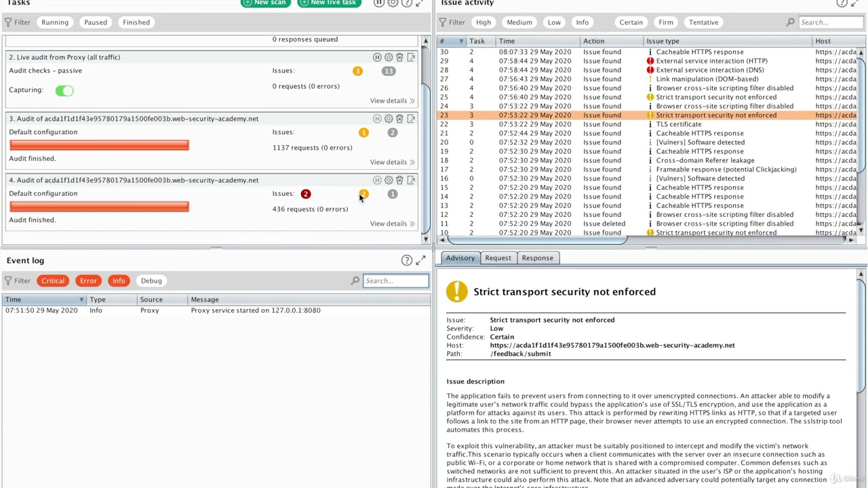Delete task 2 Live audit with trash icon
Image resolution: width=868 pixels, height=488 pixels.
click(x=399, y=58)
